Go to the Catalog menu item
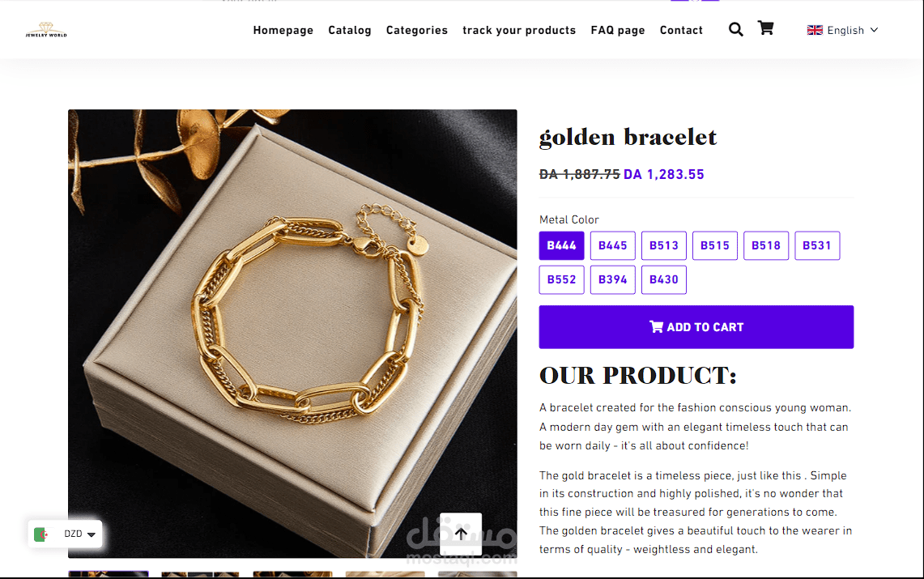924x579 pixels. (x=350, y=30)
